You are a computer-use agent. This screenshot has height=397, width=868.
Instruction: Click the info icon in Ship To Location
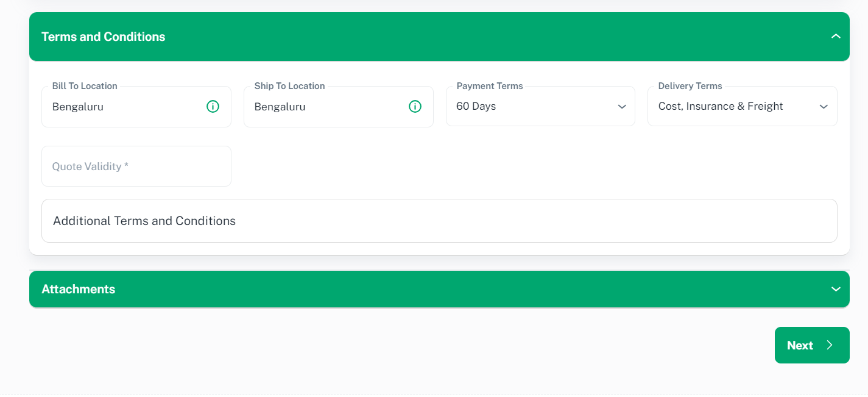[415, 107]
